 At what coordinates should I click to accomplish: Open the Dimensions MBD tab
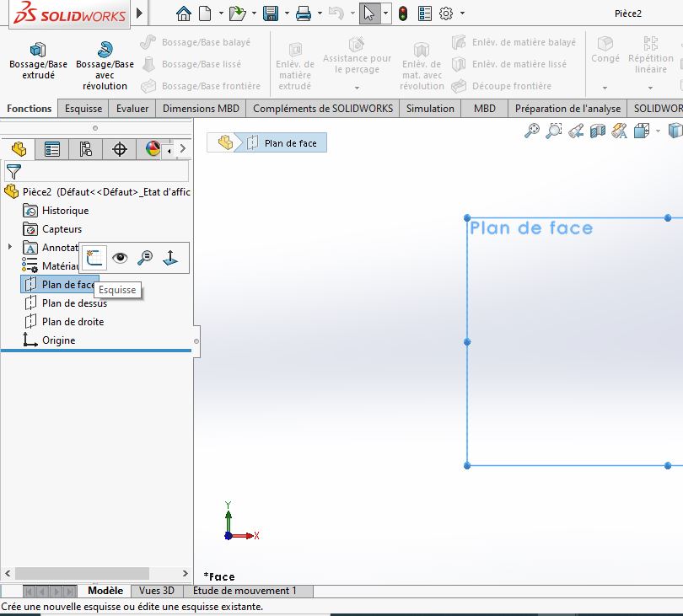(201, 109)
